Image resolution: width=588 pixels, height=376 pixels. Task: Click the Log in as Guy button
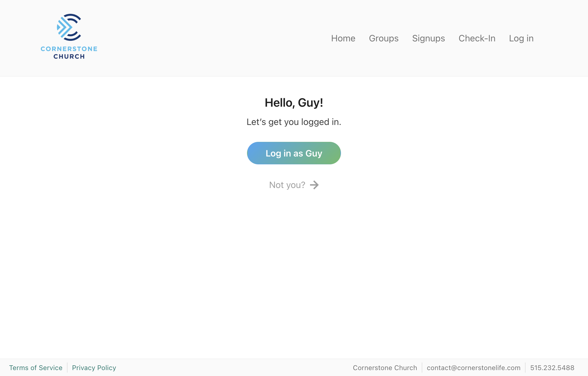click(x=294, y=153)
